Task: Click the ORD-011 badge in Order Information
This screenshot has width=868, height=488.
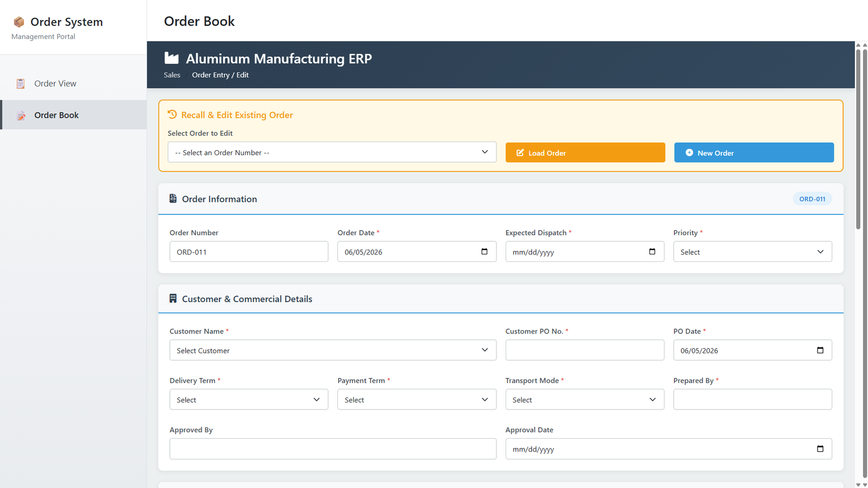Action: tap(812, 199)
